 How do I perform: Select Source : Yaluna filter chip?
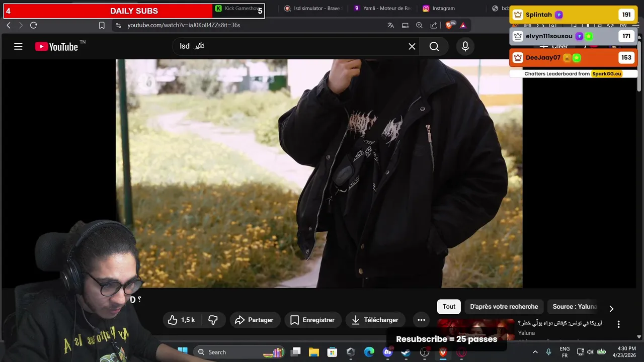[575, 306]
